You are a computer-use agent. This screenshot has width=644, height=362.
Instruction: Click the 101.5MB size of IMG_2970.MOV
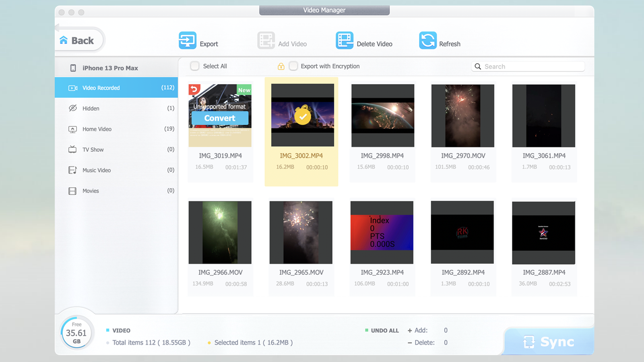pyautogui.click(x=446, y=167)
